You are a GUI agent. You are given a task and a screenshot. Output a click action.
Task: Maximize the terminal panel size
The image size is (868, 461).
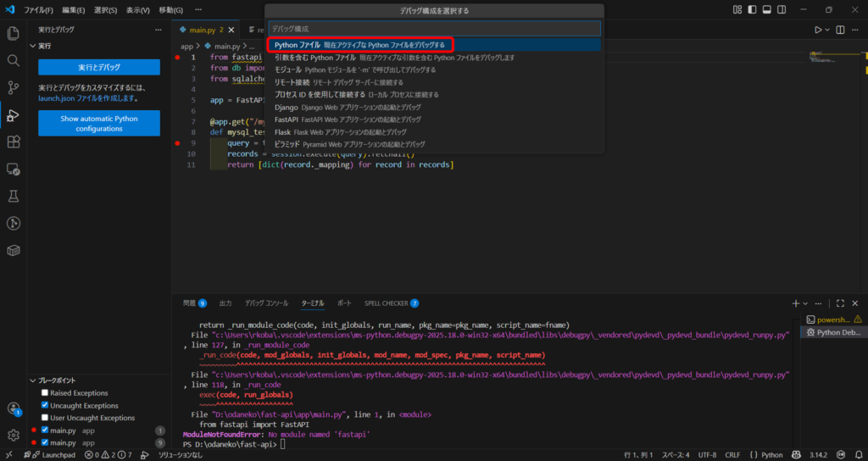(x=840, y=303)
